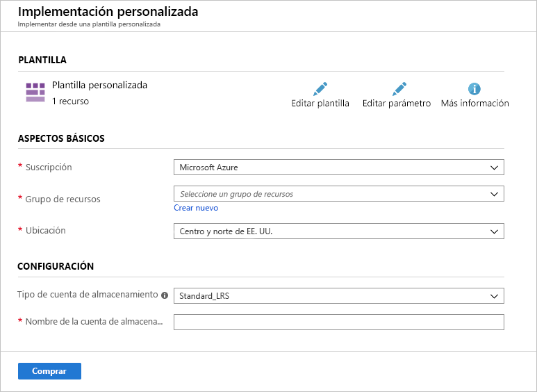Expand the Ubicación dropdown
Screen dimensions: 537x392
point(339,231)
